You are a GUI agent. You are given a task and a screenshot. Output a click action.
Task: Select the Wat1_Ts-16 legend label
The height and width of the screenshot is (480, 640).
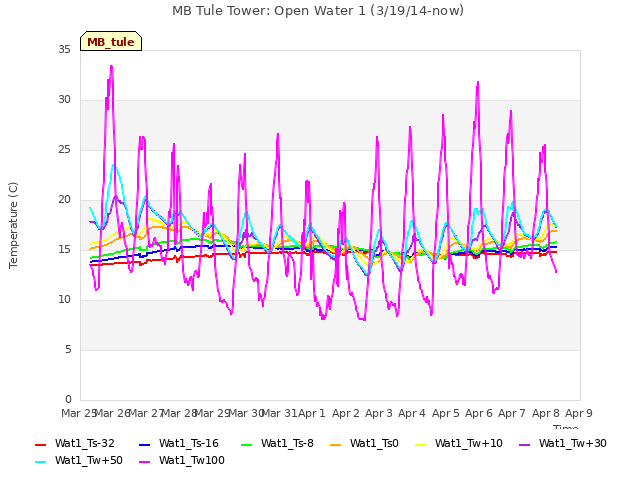click(x=189, y=444)
